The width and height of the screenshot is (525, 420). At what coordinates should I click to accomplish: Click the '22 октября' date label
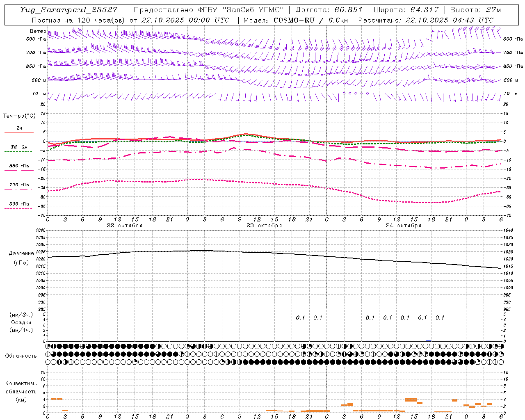click(x=125, y=226)
